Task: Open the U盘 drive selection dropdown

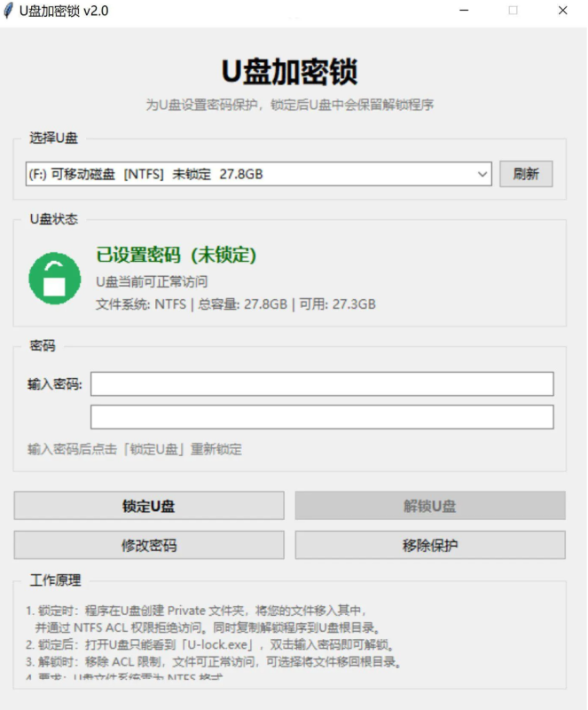Action: click(x=258, y=174)
